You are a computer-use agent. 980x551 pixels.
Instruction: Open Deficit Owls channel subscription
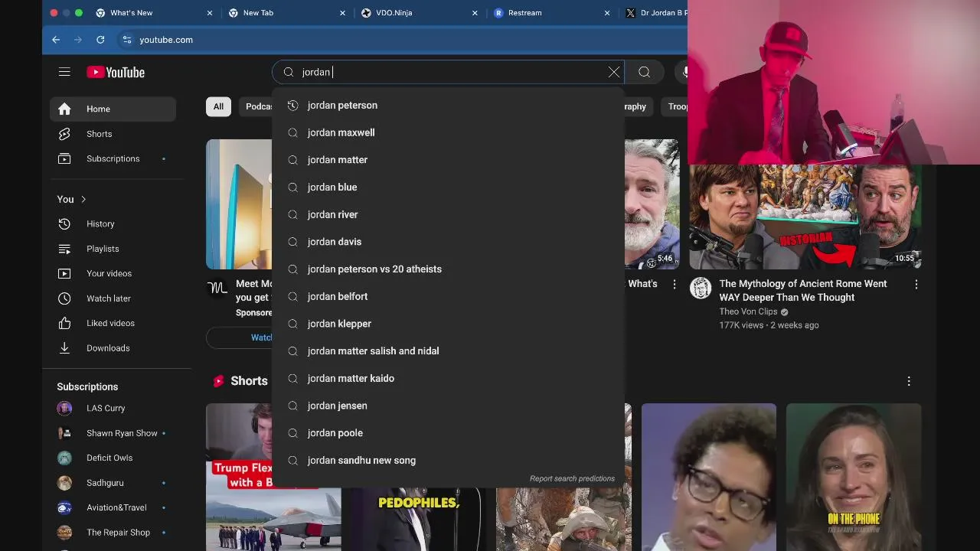tap(113, 458)
